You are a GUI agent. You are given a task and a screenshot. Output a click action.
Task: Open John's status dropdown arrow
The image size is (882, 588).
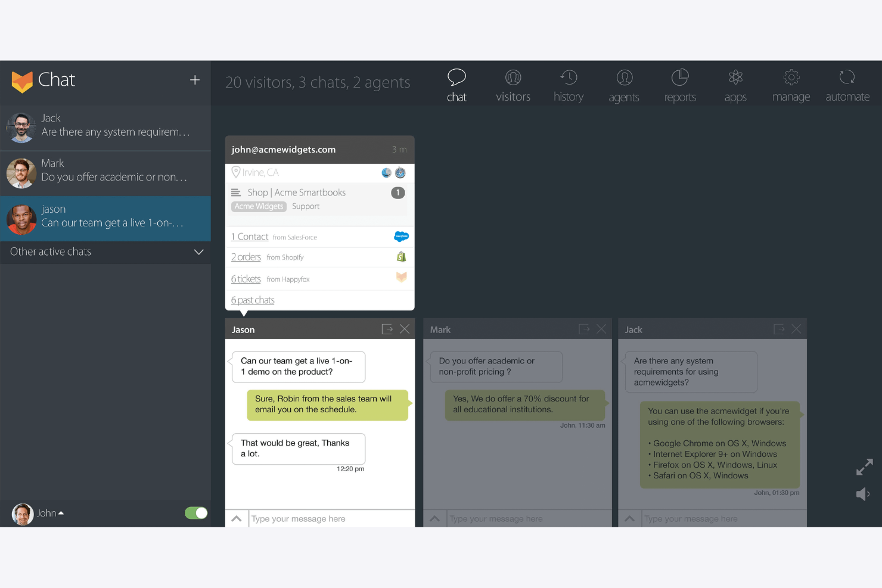[61, 512]
